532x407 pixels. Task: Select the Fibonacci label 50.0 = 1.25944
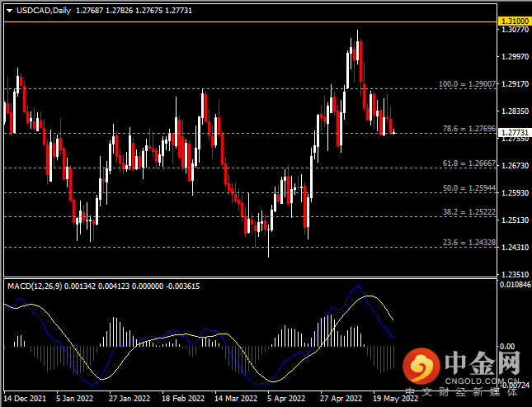(x=469, y=188)
